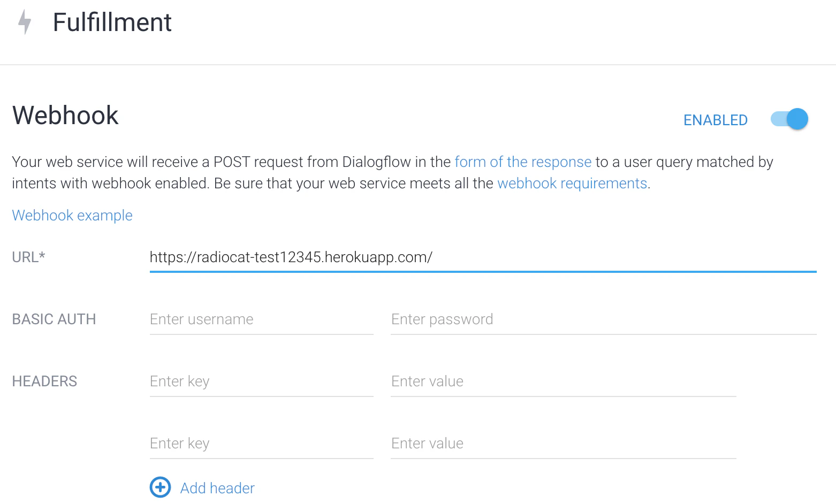Click the 'Webhook' section heading

pyautogui.click(x=65, y=116)
